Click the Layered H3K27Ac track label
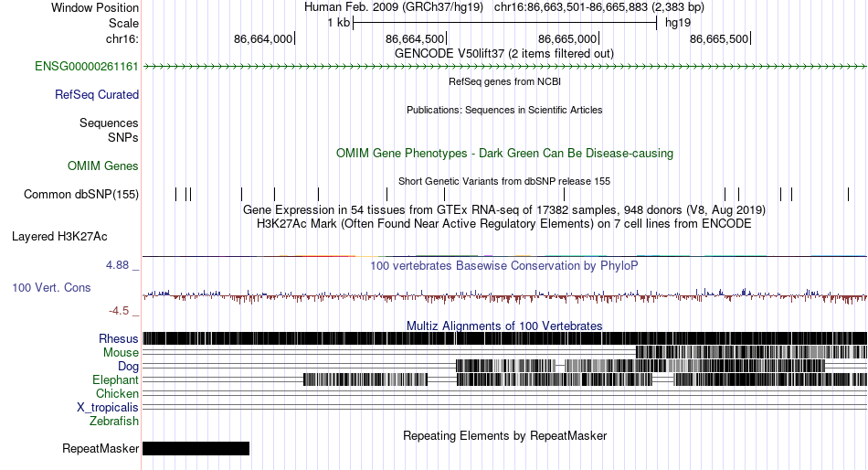Viewport: 868px width, 470px height. 59,237
